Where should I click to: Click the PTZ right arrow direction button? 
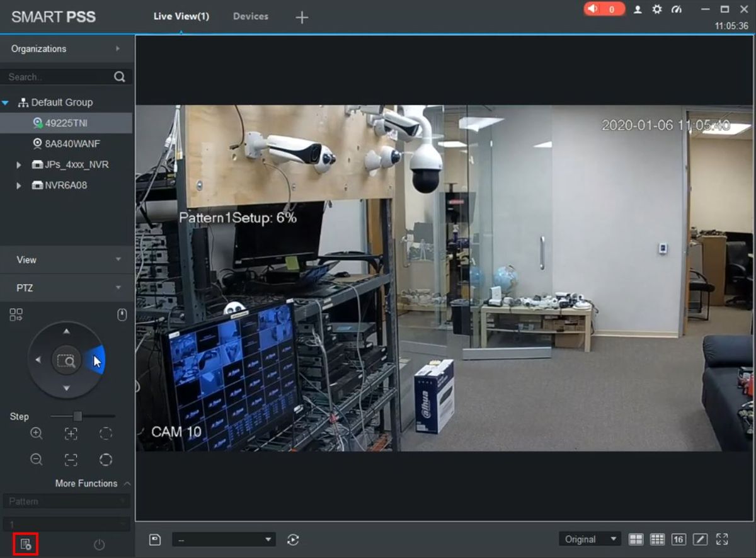pos(95,361)
